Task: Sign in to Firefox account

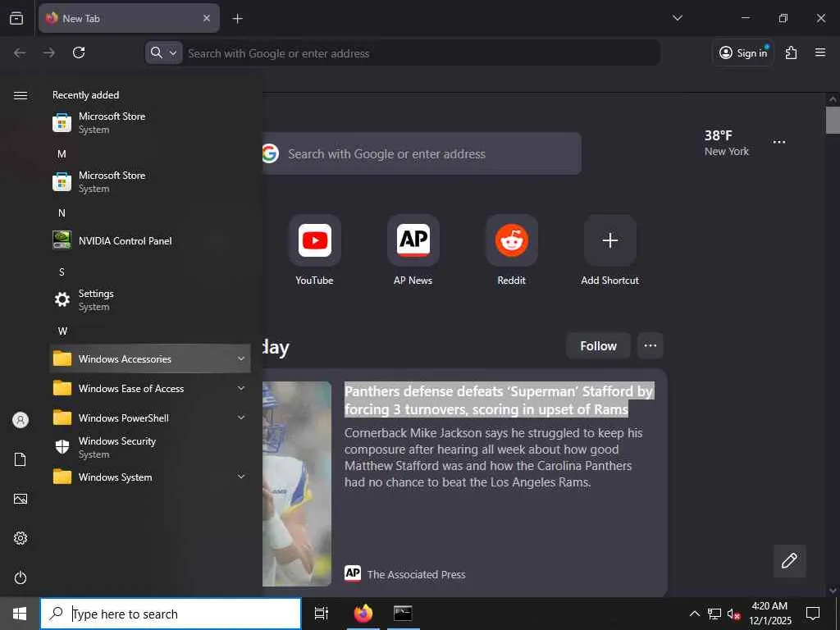Action: tap(743, 52)
